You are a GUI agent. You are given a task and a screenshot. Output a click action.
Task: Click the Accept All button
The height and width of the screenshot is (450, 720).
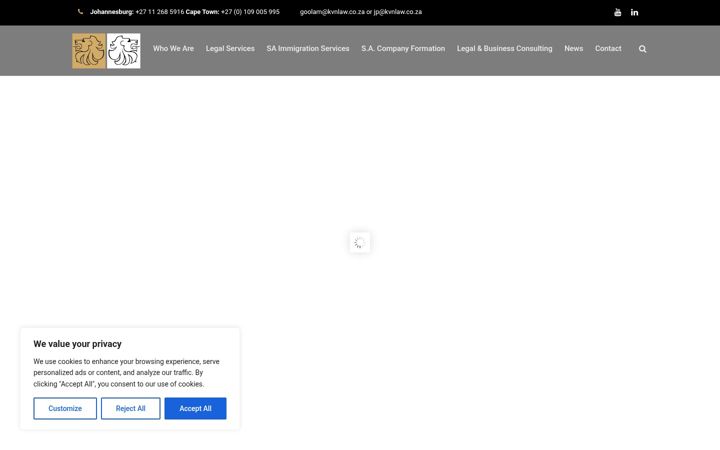click(x=195, y=408)
